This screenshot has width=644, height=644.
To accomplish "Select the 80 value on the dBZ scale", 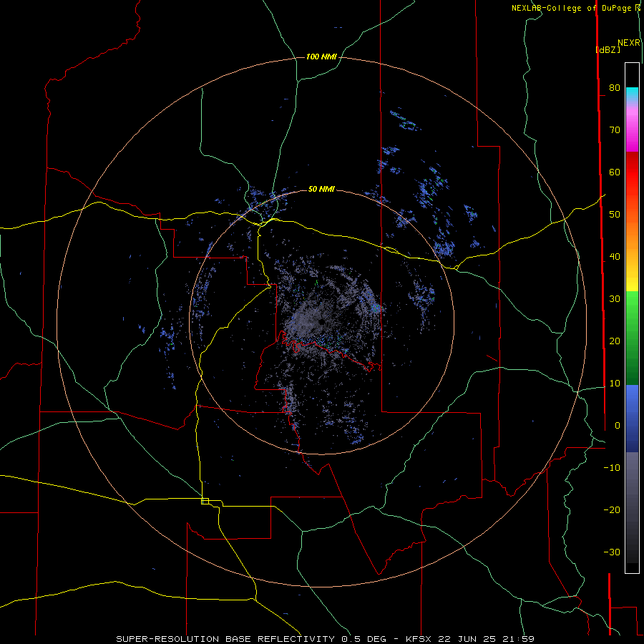I will pos(615,87).
